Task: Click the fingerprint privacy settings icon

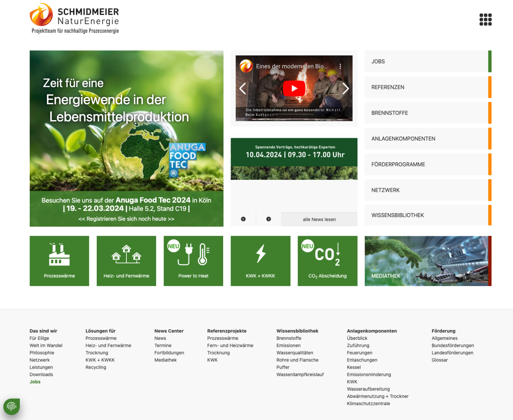Action: click(12, 406)
